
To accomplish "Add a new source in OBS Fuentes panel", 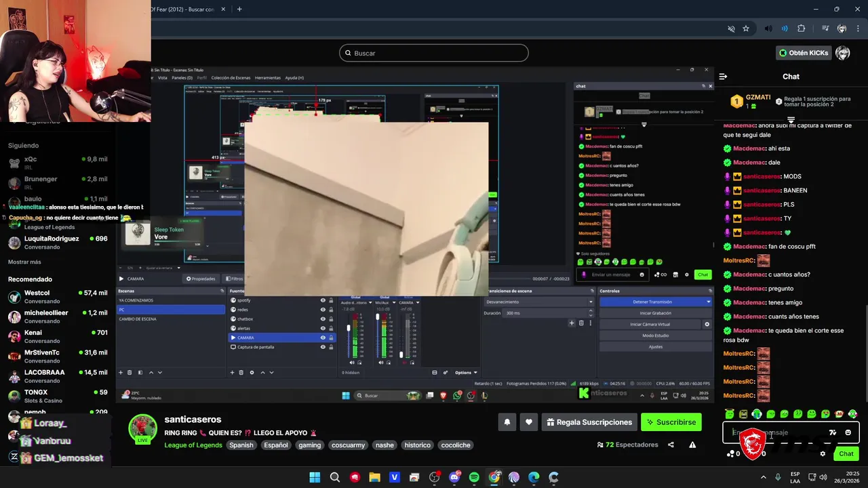I will pyautogui.click(x=232, y=372).
